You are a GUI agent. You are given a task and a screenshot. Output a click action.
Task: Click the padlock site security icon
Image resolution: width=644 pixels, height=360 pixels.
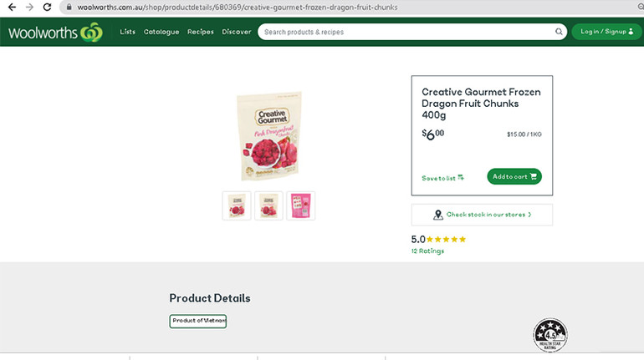tap(69, 7)
